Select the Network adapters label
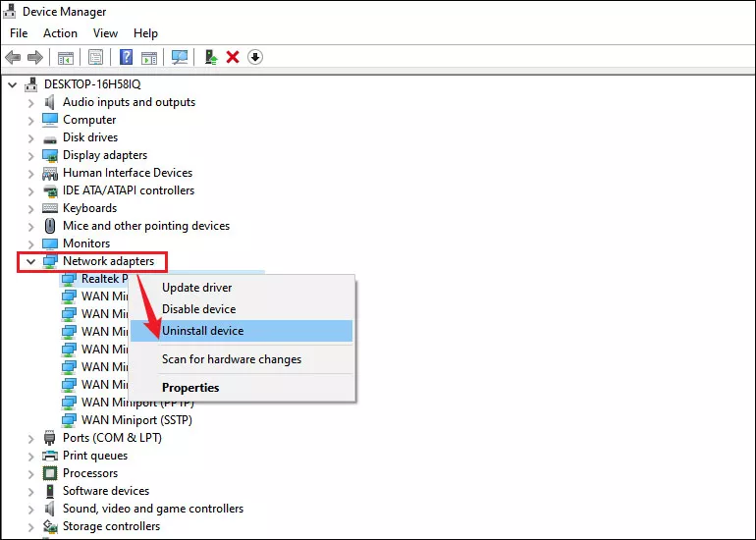The image size is (756, 540). (x=108, y=261)
